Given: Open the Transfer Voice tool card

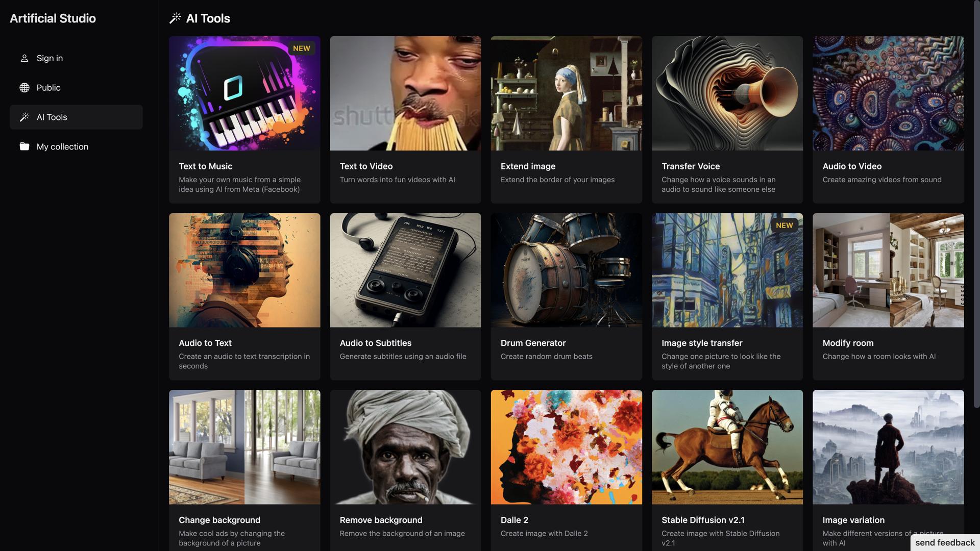Looking at the screenshot, I should click(x=727, y=119).
